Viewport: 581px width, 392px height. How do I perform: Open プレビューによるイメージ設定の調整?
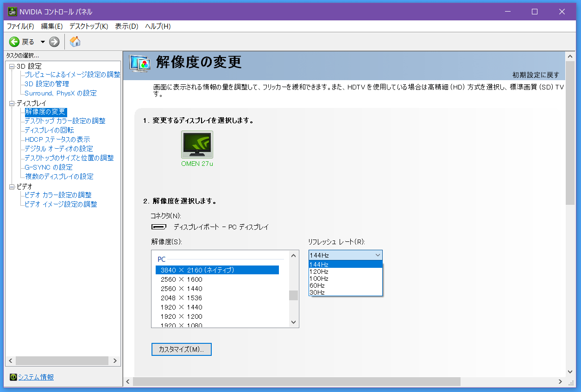coord(72,75)
